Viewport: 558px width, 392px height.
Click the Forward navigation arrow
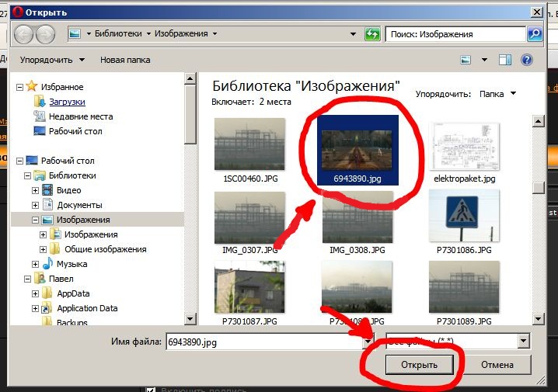tap(46, 34)
